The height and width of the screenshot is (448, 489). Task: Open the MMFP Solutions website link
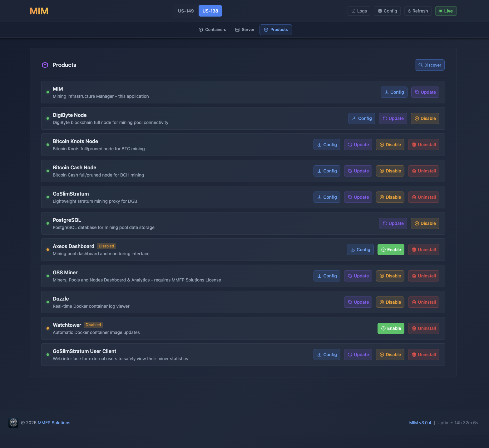pyautogui.click(x=54, y=422)
